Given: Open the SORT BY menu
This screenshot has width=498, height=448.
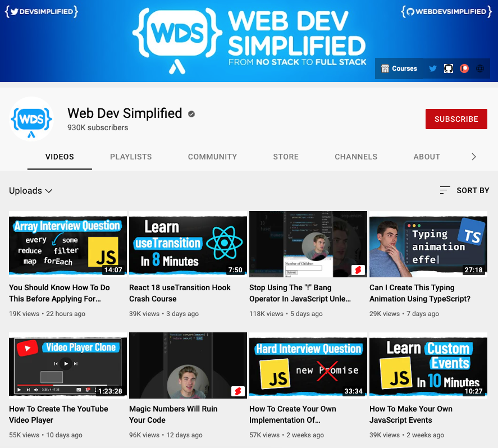Looking at the screenshot, I should pos(464,190).
